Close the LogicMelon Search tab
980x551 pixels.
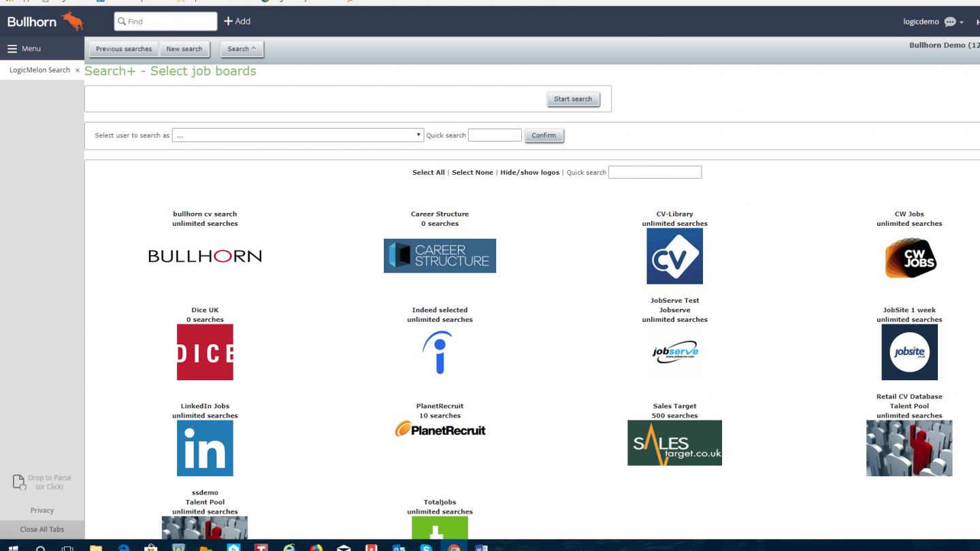(77, 70)
